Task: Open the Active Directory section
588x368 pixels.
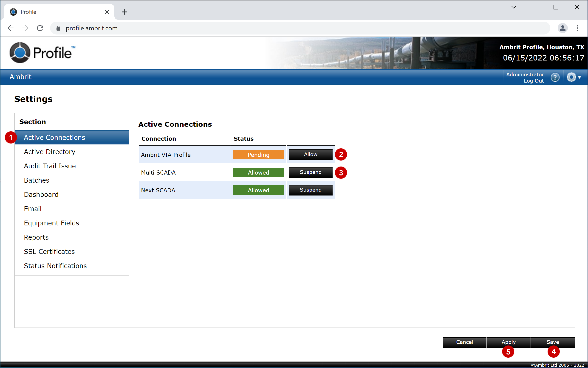Action: 71,152
